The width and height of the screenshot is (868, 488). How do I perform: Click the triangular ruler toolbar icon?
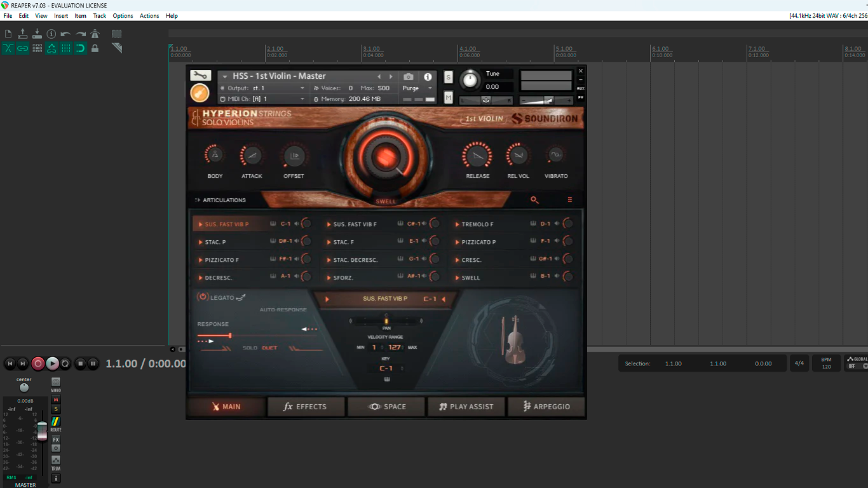[116, 48]
